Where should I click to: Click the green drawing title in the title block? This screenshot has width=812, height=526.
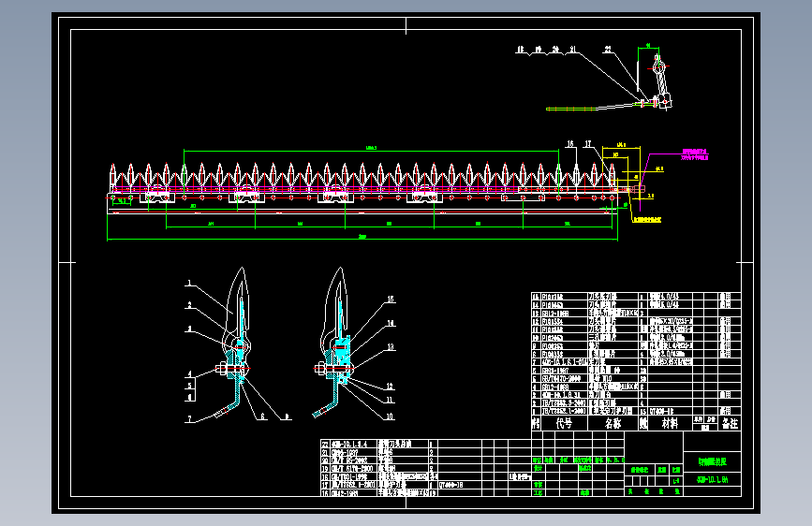tap(713, 461)
